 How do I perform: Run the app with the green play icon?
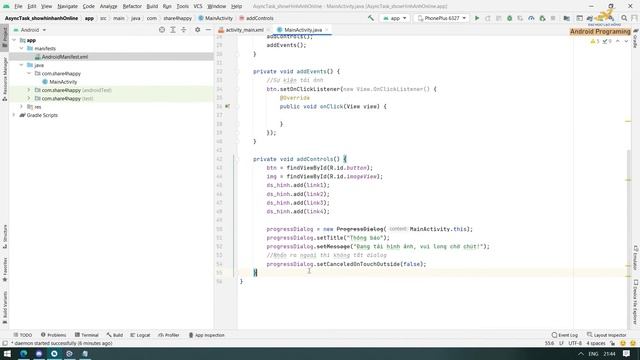coord(476,18)
